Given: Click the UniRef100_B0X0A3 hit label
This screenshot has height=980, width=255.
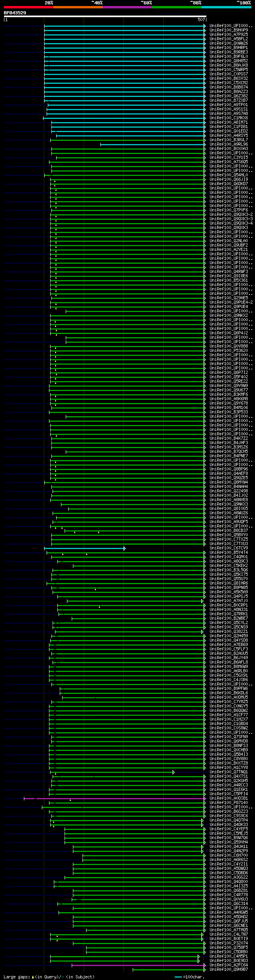Looking at the screenshot, I should tap(229, 148).
